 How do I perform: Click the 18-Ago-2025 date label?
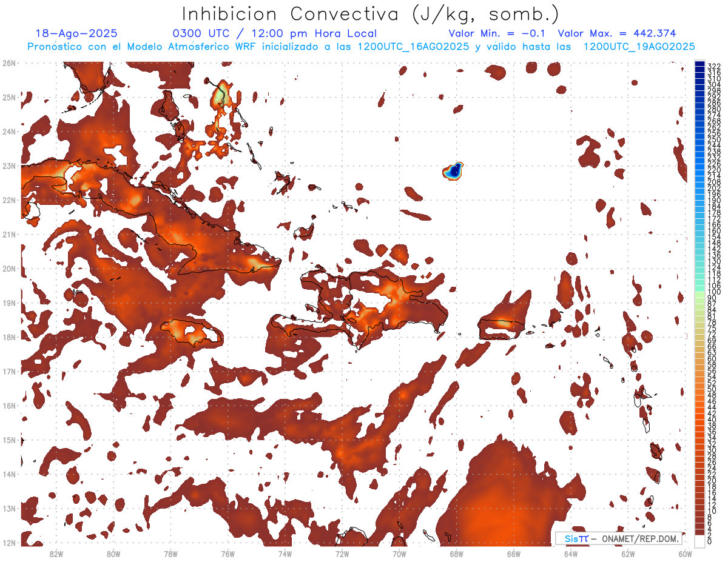pos(76,34)
